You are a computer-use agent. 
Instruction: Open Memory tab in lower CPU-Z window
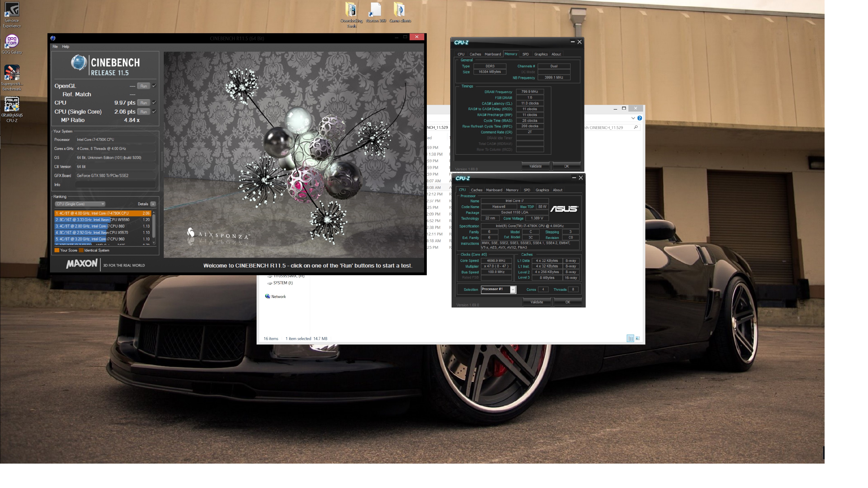click(512, 190)
